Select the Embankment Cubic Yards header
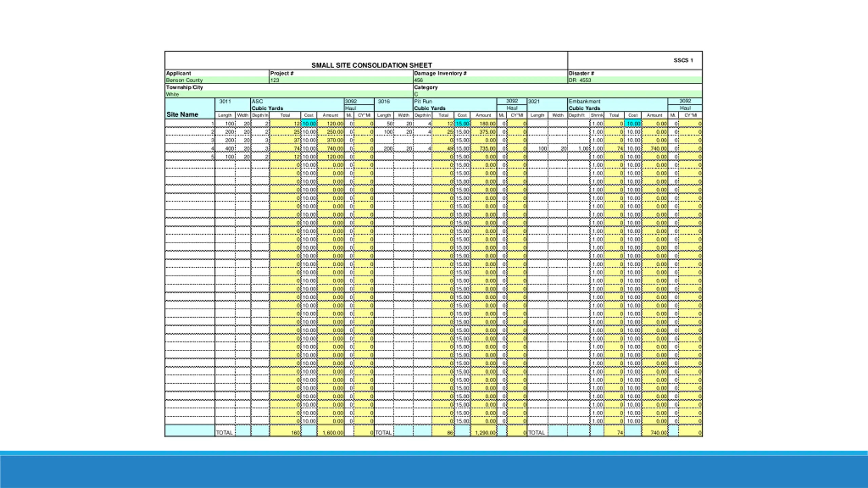 click(618, 105)
